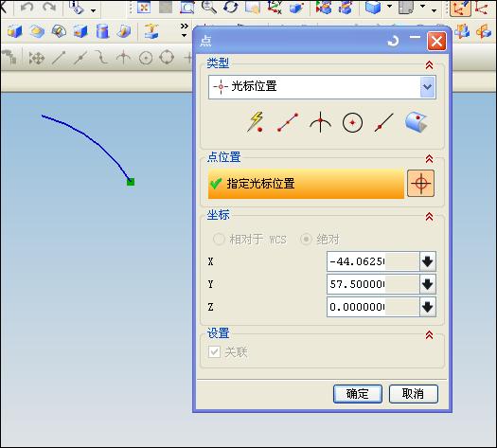
Task: Click the 取消 button
Action: click(414, 394)
